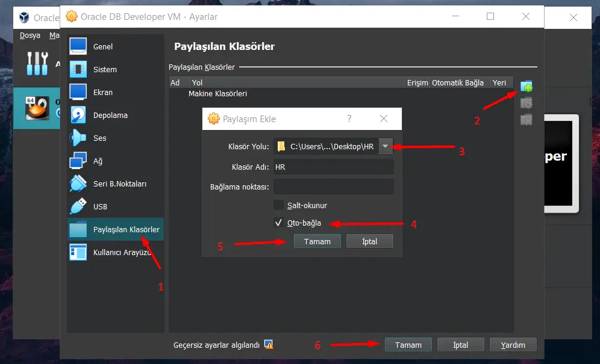This screenshot has width=600, height=364.
Task: Select the USB settings category
Action: tap(100, 206)
